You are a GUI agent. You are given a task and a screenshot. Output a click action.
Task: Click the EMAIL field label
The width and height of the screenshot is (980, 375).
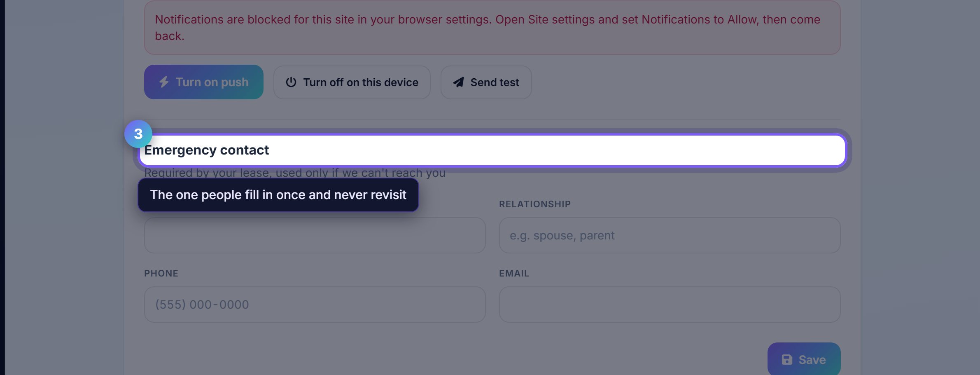click(x=514, y=273)
